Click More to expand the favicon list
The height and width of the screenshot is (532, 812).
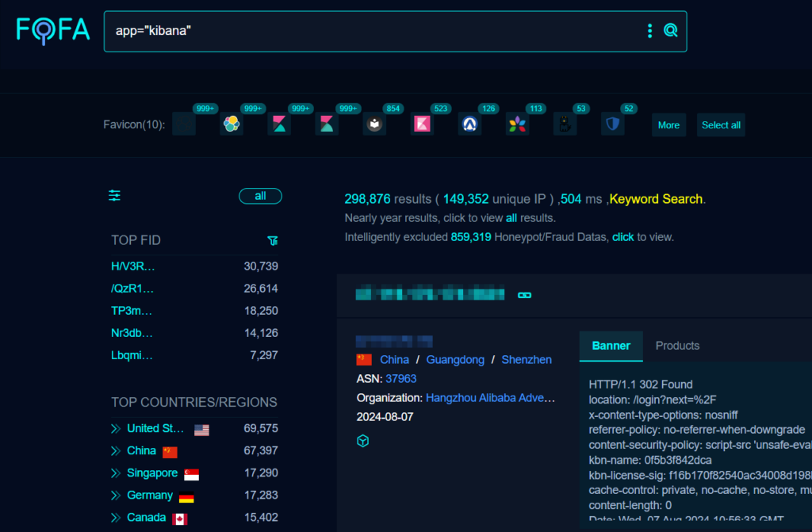668,124
